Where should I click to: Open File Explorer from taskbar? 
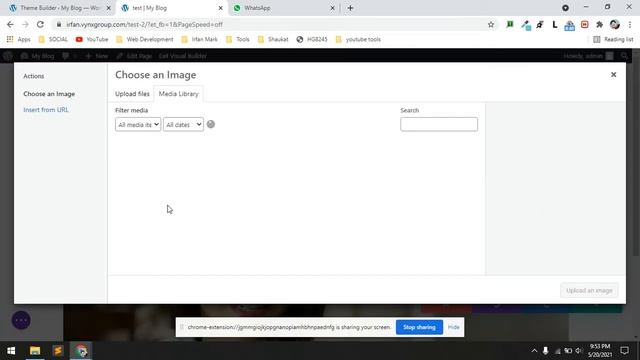tap(35, 351)
